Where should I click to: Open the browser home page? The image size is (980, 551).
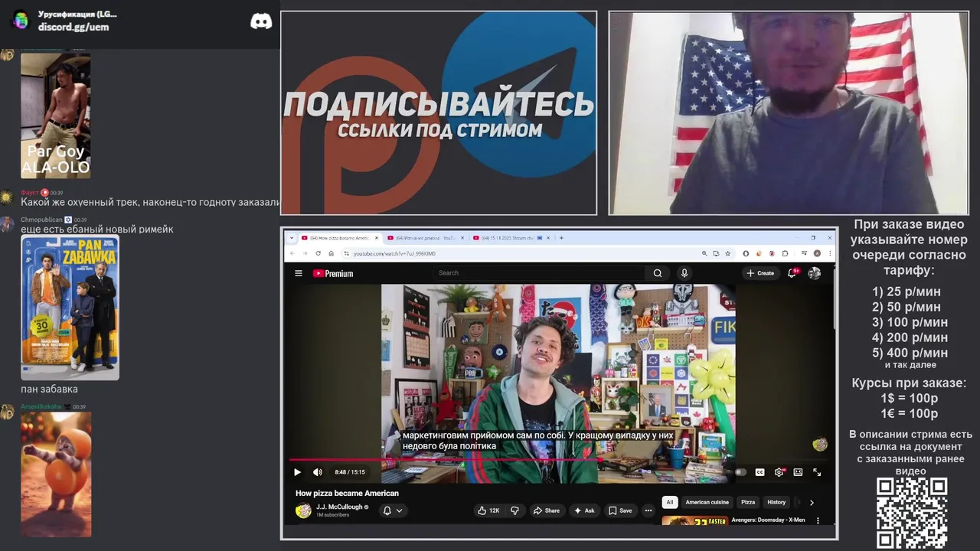331,253
